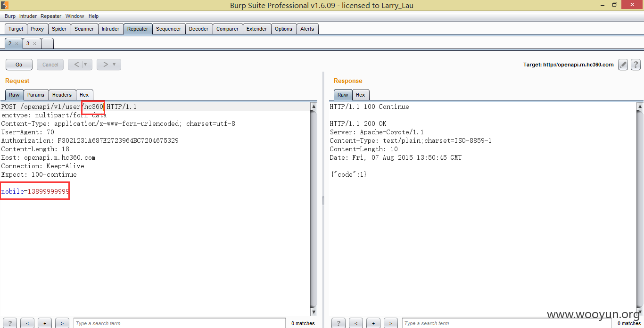The height and width of the screenshot is (328, 644).
Task: Click the {"code":1} response body
Action: (x=348, y=174)
